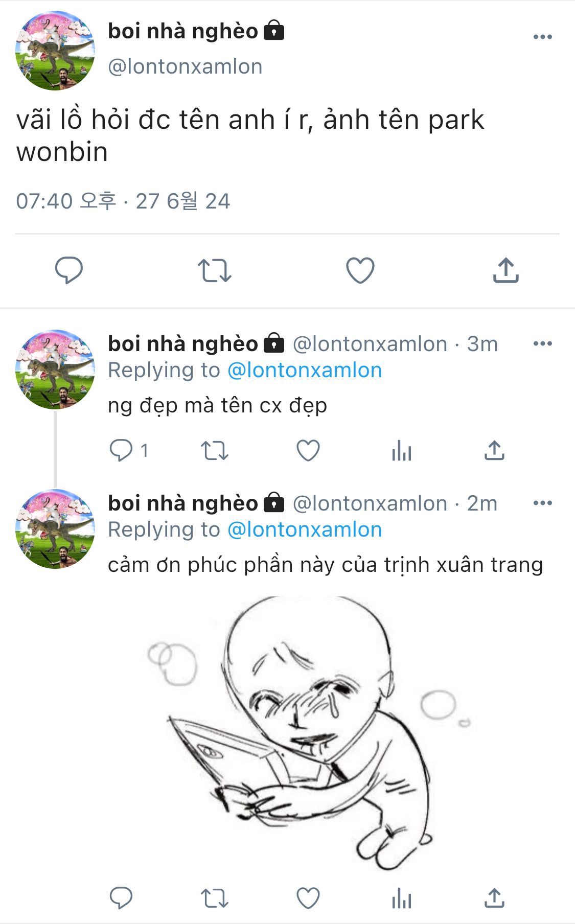
Task: View analytics for the "ng đẹp" reply
Action: [401, 451]
